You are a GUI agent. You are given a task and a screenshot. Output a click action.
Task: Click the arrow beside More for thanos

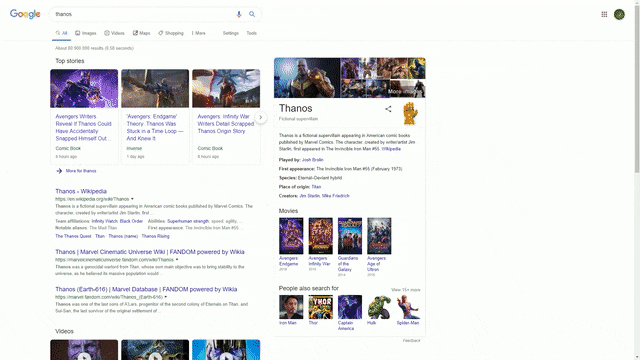tap(59, 171)
